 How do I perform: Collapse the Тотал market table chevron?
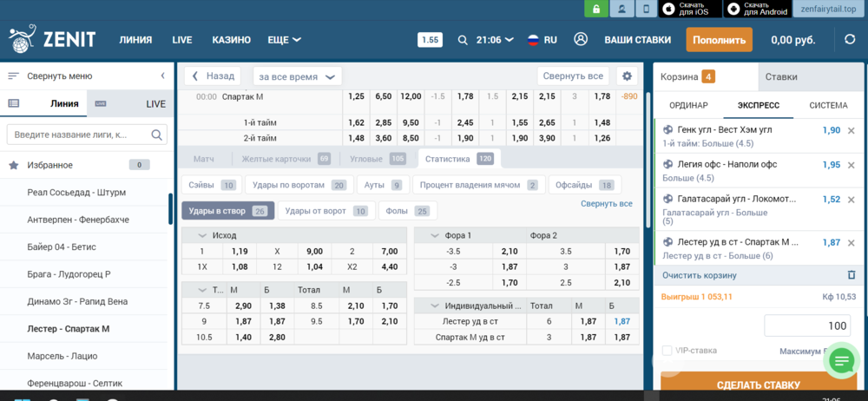[201, 290]
